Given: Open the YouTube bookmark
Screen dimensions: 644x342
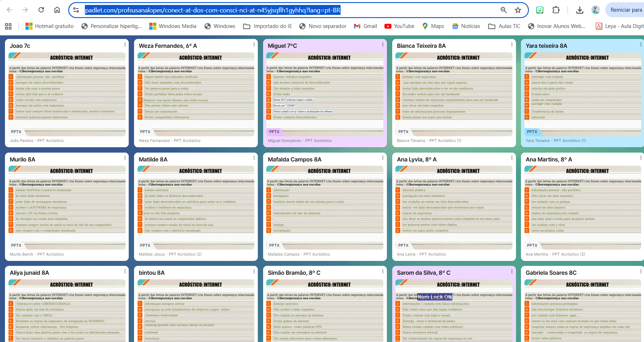Looking at the screenshot, I should (x=399, y=26).
